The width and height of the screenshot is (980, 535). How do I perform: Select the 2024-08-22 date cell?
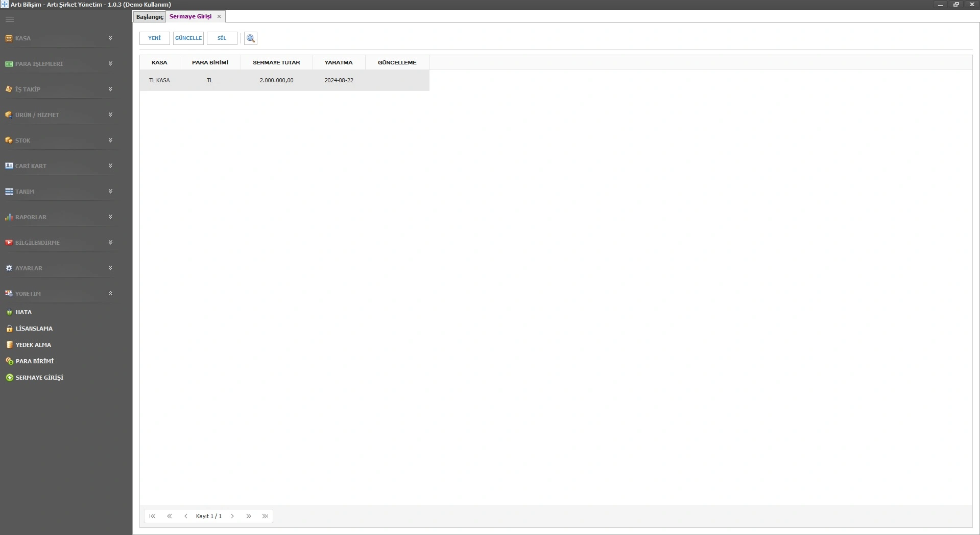339,80
